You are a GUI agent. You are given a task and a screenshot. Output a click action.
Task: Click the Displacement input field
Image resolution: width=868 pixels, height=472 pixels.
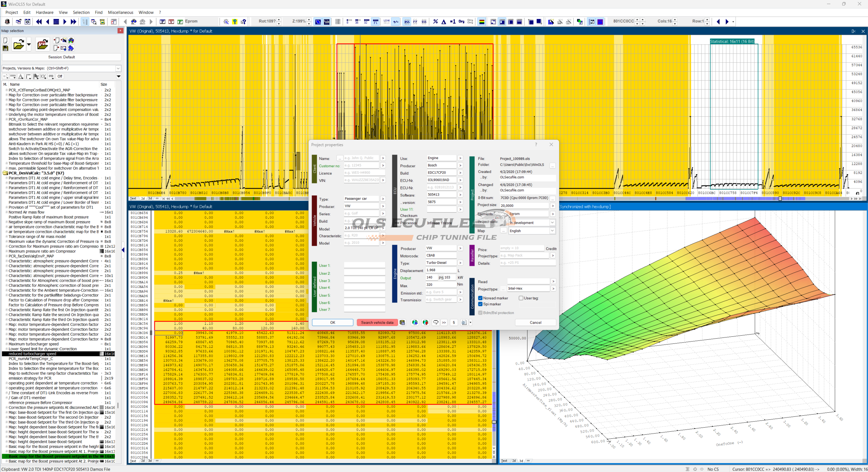[440, 270]
